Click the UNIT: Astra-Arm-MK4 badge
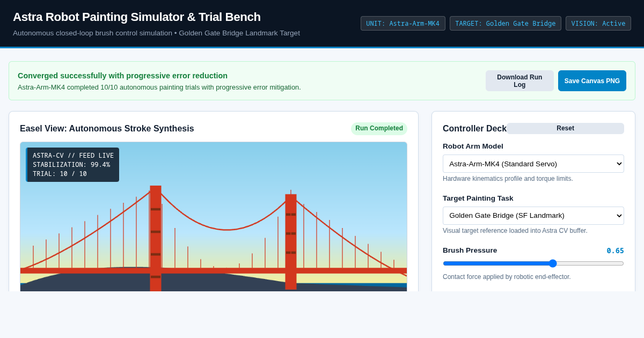This screenshot has width=644, height=338. point(402,24)
